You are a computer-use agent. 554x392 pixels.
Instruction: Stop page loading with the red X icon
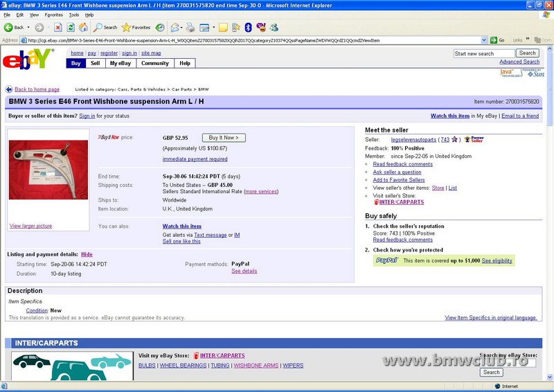click(58, 27)
